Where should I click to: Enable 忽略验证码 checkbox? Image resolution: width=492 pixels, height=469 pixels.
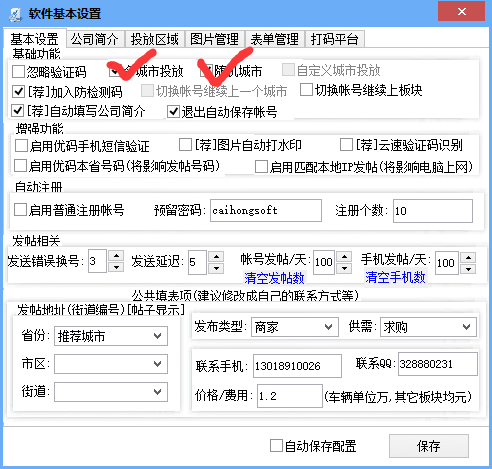pos(18,71)
